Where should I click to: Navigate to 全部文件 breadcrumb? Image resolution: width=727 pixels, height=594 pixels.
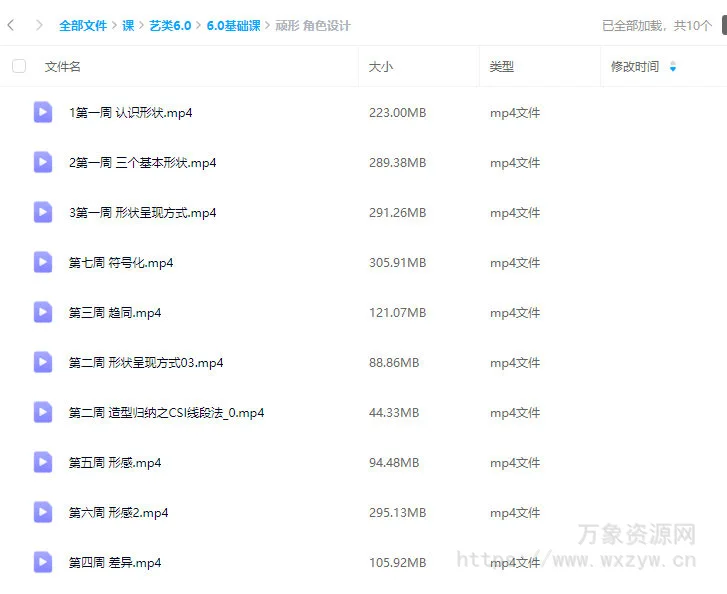point(83,26)
